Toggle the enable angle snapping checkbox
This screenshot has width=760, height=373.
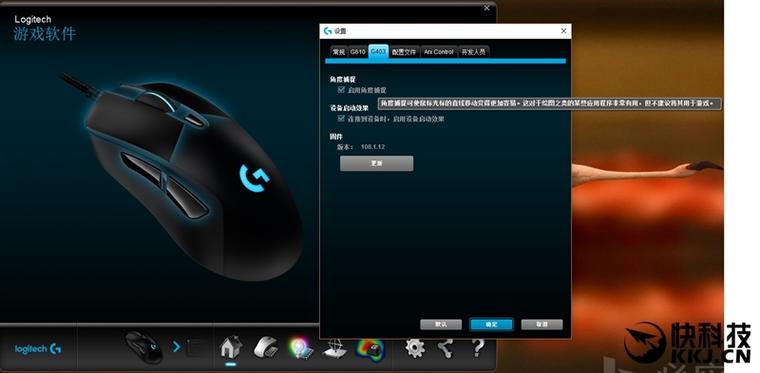(x=341, y=90)
